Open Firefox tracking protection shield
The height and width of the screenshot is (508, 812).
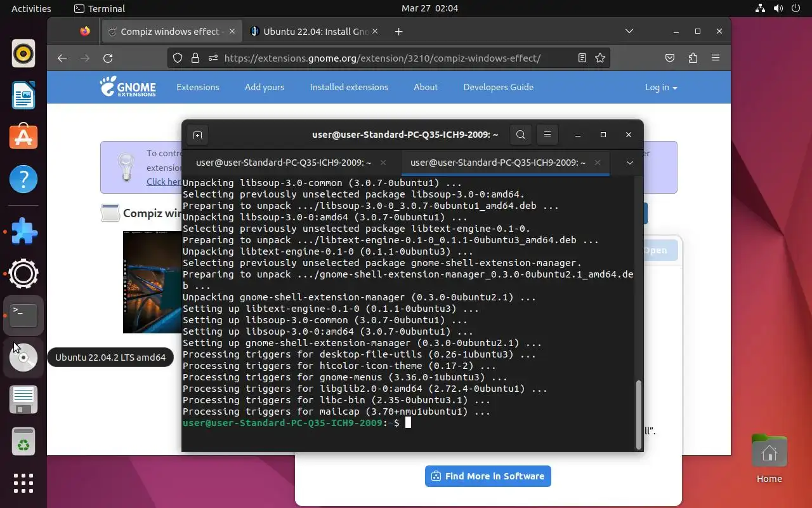coord(178,58)
